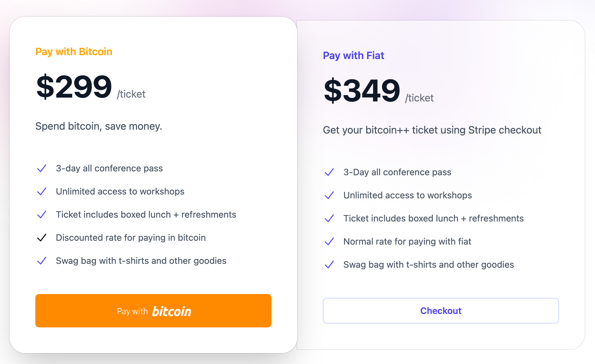This screenshot has width=595, height=364.
Task: Click bitcoin logo wordmark in the orange button
Action: pyautogui.click(x=171, y=311)
